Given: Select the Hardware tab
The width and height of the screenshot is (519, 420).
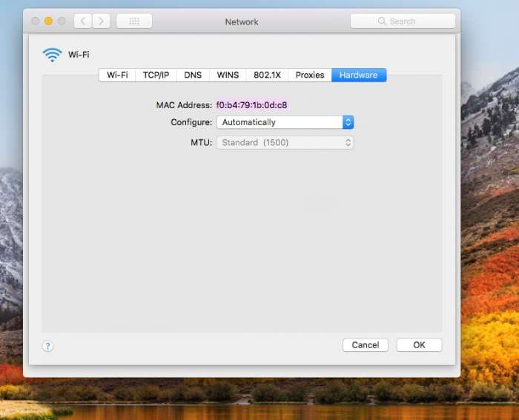Looking at the screenshot, I should [359, 75].
